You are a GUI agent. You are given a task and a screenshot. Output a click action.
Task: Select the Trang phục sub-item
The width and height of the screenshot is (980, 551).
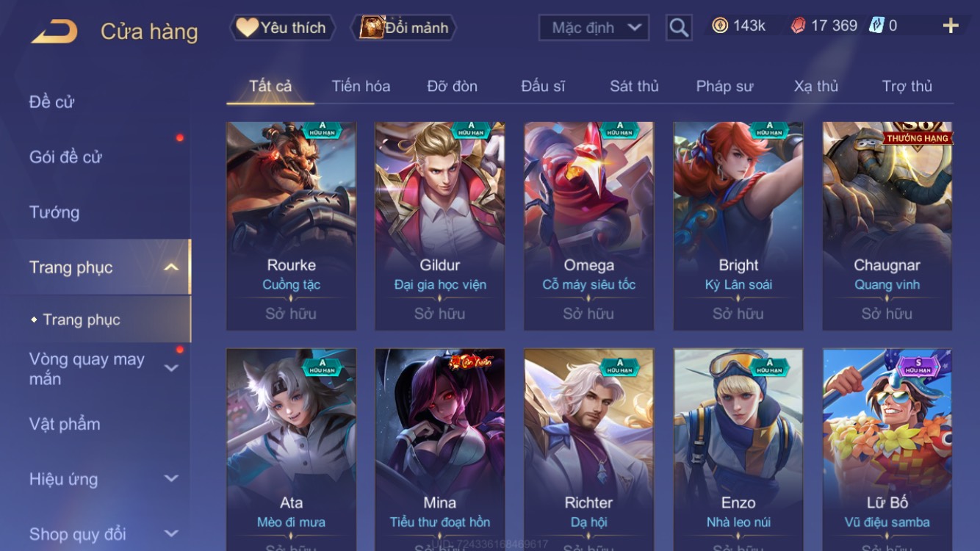81,320
